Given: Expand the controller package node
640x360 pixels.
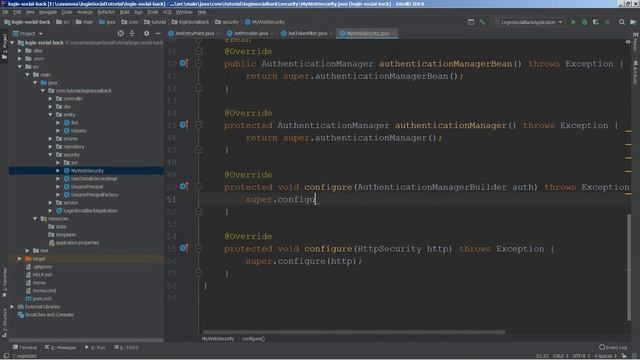Looking at the screenshot, I should coord(51,98).
